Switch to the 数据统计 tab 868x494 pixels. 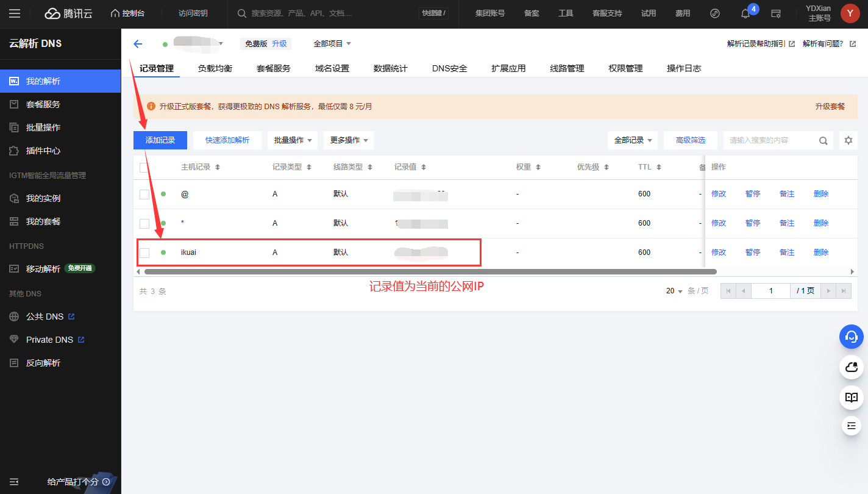(390, 68)
